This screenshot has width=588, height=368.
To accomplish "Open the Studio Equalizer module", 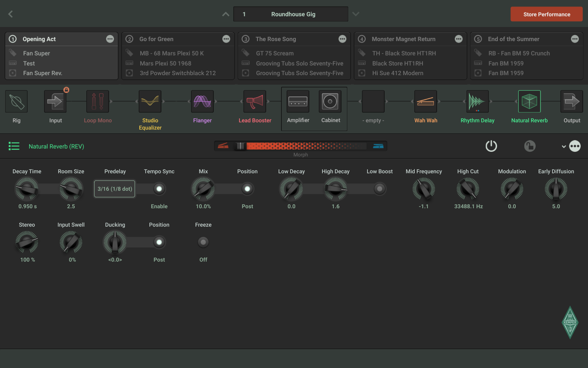I will pos(150,101).
